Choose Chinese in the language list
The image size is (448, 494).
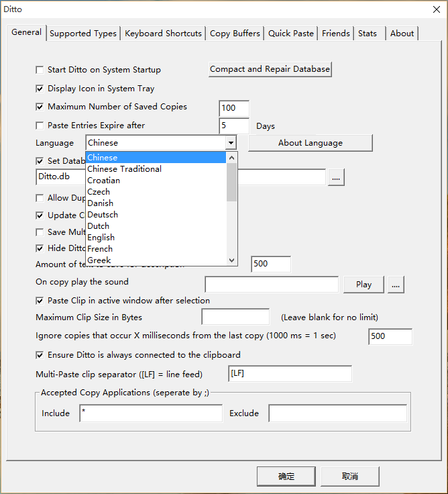click(x=156, y=158)
